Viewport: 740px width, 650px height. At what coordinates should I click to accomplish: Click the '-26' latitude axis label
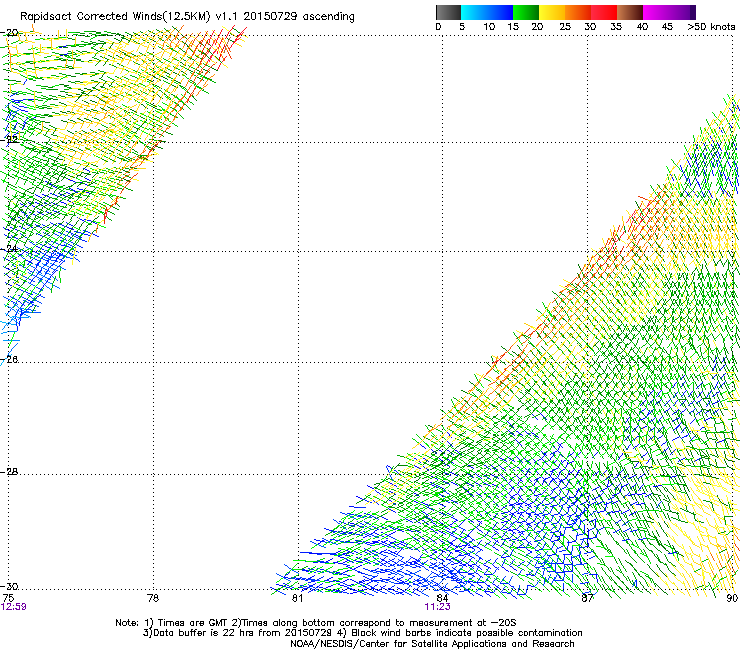(x=10, y=360)
